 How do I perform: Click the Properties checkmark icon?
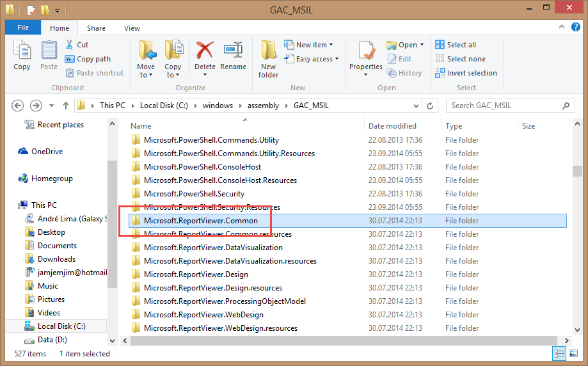tap(366, 51)
